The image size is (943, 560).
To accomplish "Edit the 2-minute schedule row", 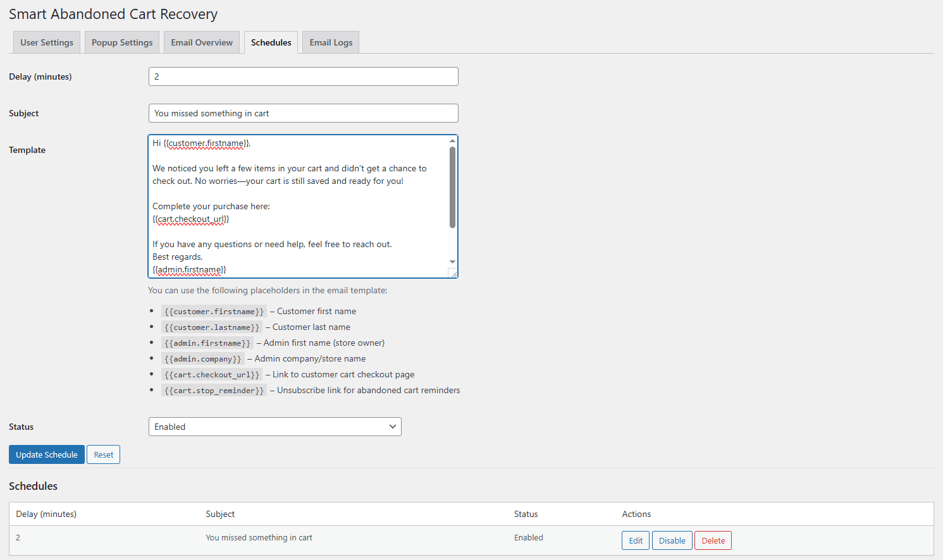I will 635,540.
